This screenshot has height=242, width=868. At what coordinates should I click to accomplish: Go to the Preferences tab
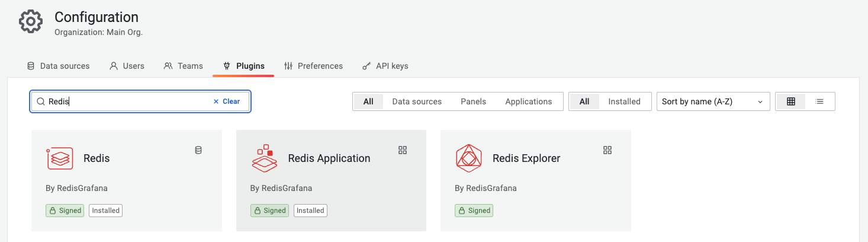coord(313,66)
